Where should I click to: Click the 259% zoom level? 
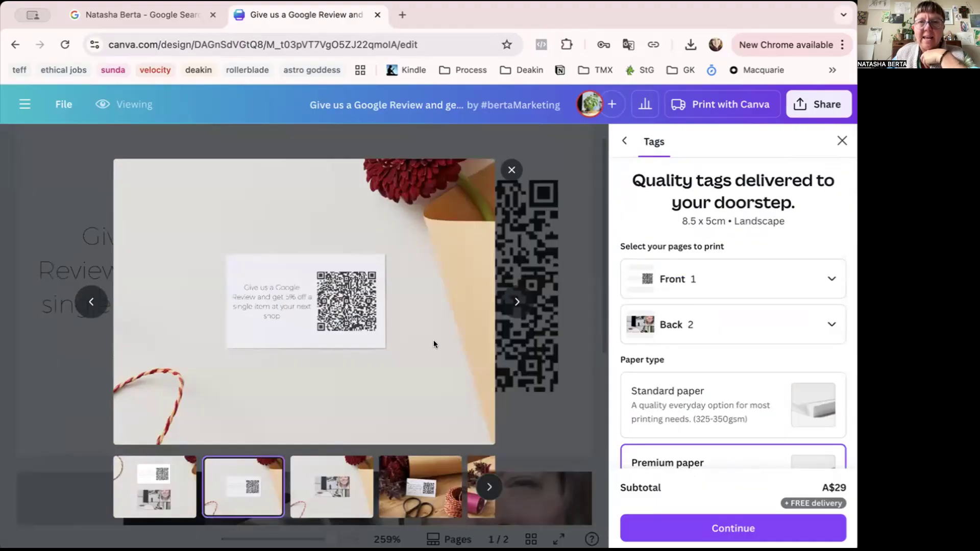(387, 539)
